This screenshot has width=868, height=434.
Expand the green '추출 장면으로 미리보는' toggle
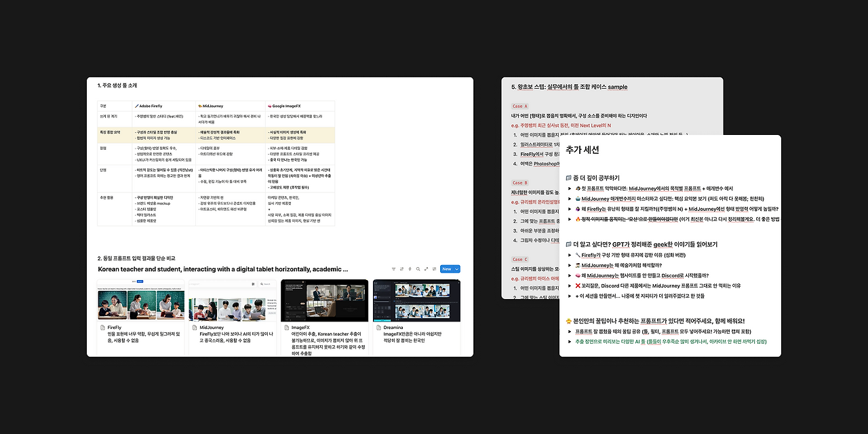pos(569,342)
